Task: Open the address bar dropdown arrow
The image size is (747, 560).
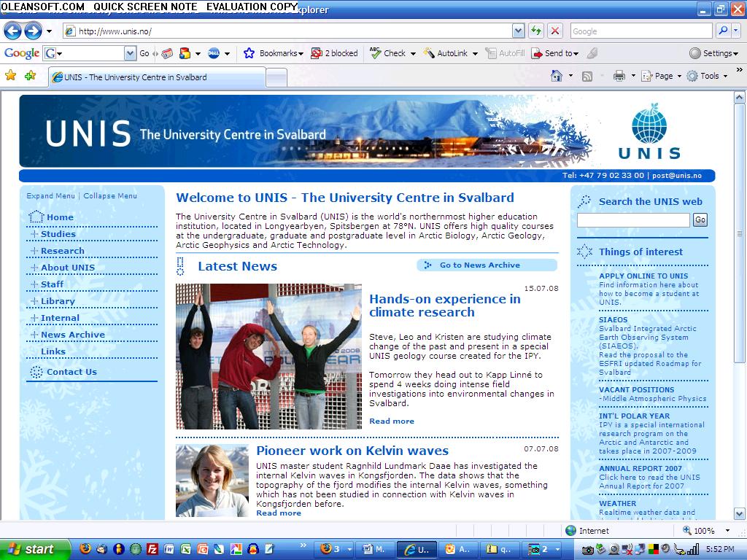Action: click(x=518, y=31)
